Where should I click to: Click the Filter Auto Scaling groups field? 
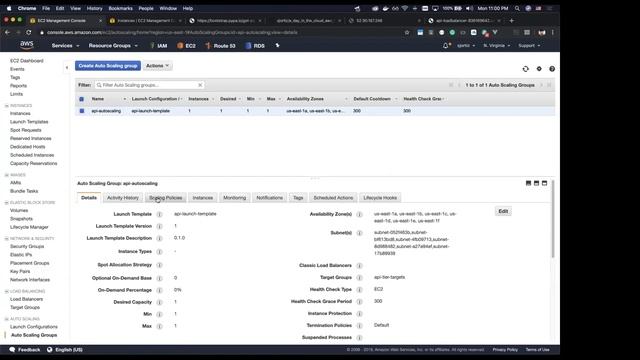pyautogui.click(x=149, y=85)
